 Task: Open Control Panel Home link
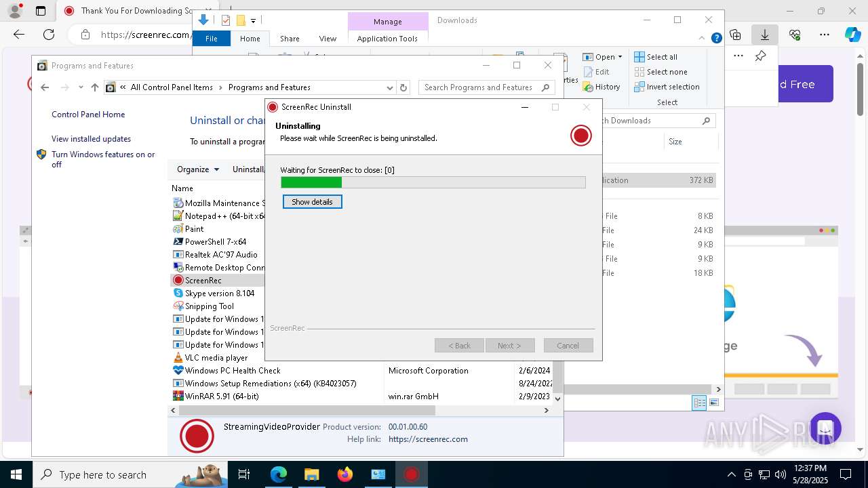tap(88, 115)
